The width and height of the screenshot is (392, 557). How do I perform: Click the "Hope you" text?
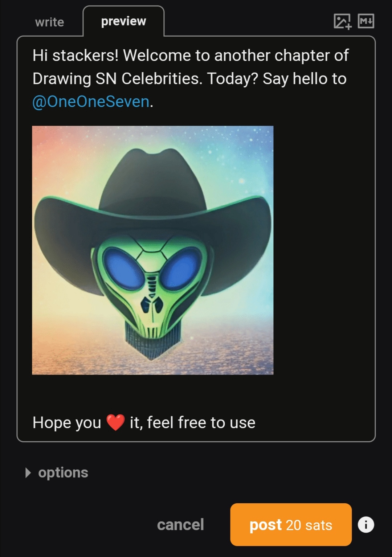click(67, 423)
